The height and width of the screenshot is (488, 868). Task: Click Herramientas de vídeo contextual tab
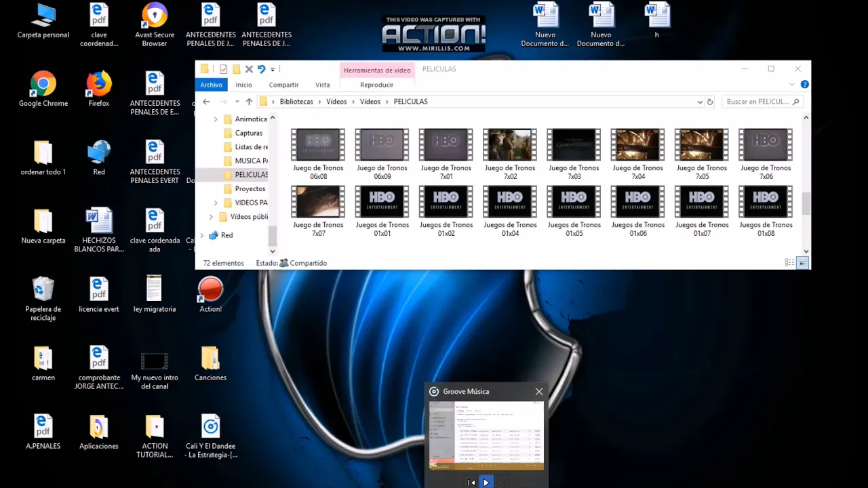point(377,70)
